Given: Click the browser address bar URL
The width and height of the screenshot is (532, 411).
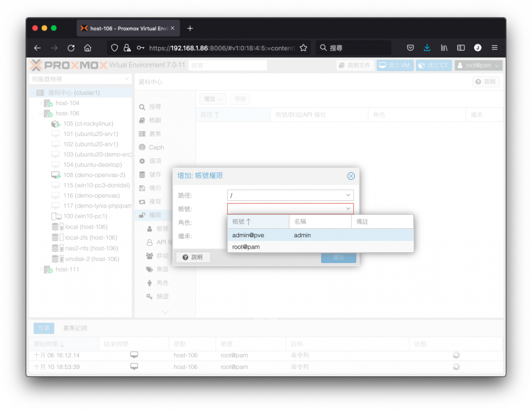Looking at the screenshot, I should [222, 48].
